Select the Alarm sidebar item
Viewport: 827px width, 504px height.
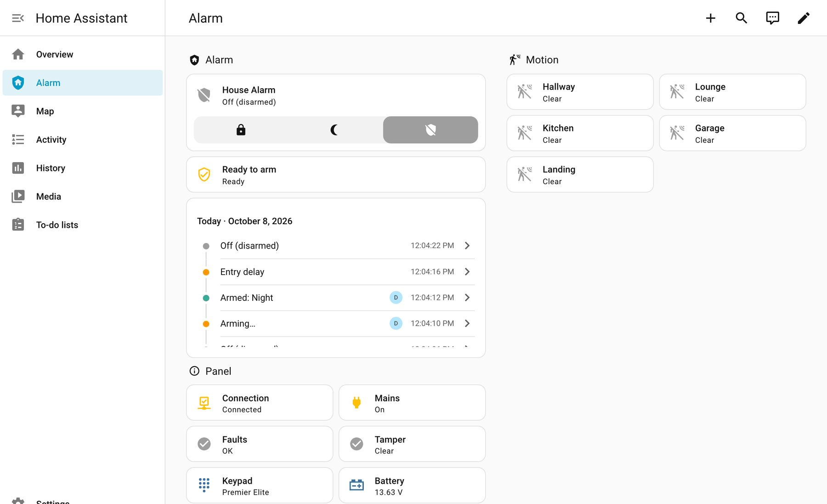coord(83,83)
